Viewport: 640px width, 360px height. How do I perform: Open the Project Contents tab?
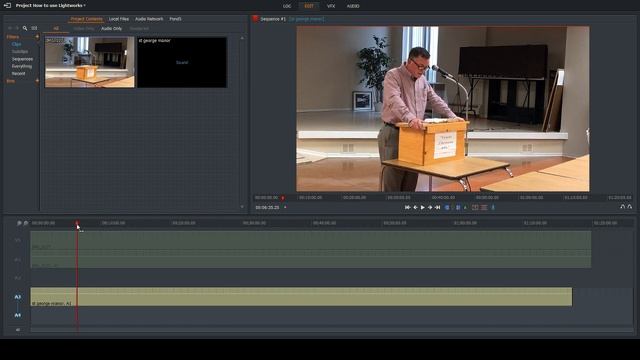(x=87, y=19)
